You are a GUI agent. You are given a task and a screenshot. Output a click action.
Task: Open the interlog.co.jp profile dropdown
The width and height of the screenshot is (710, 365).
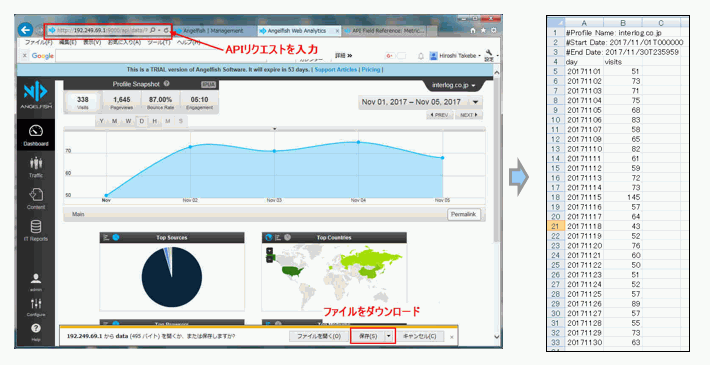point(453,85)
